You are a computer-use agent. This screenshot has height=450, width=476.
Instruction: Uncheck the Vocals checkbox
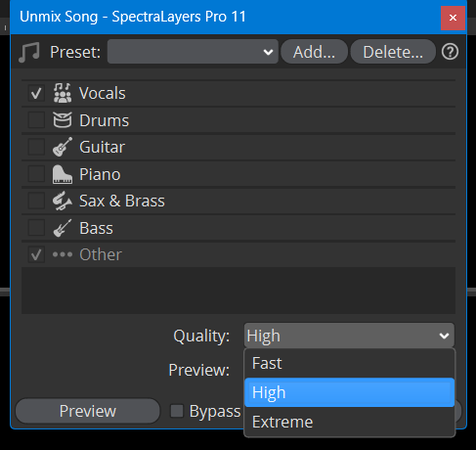36,93
